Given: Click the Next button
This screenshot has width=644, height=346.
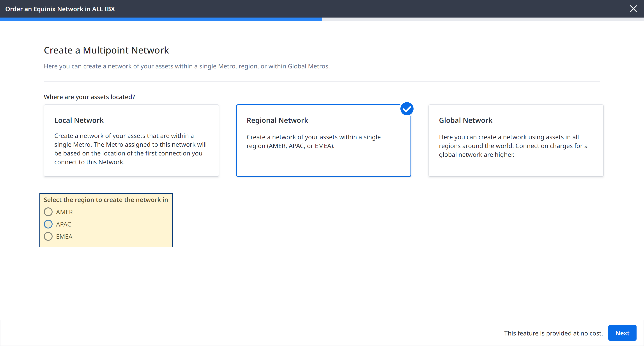Looking at the screenshot, I should [622, 333].
